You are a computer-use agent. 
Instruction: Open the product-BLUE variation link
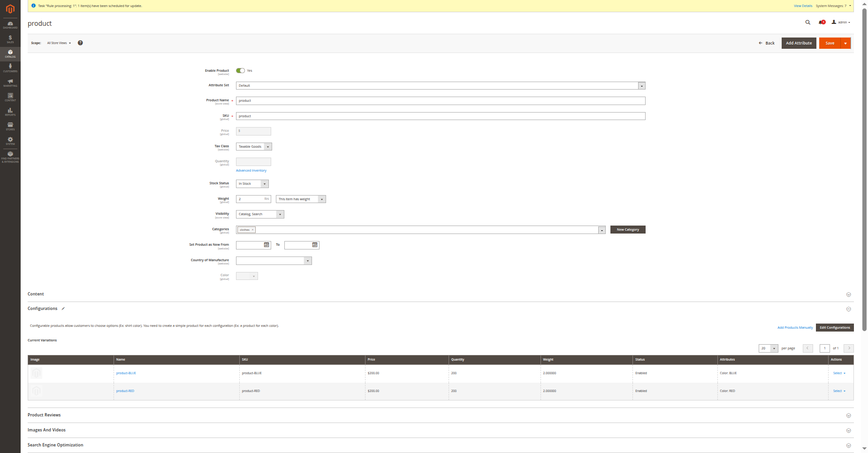pos(126,373)
